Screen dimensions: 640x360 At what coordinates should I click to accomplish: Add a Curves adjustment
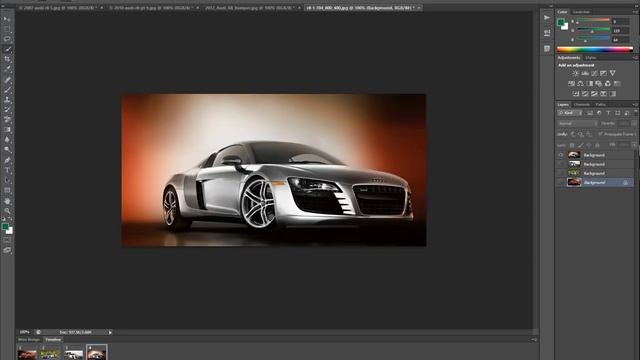click(594, 73)
